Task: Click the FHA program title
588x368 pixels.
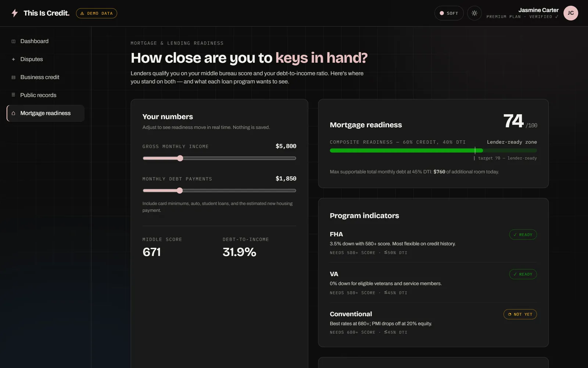Action: (336, 234)
